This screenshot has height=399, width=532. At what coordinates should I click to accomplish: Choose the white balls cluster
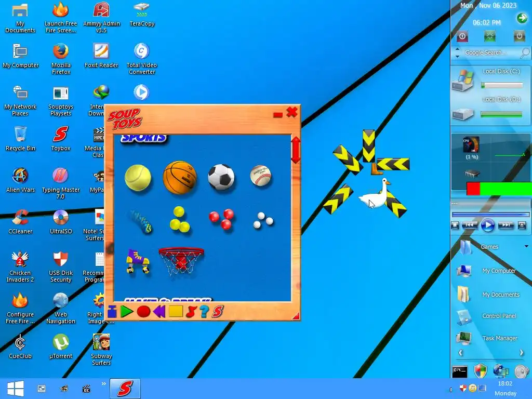click(263, 220)
